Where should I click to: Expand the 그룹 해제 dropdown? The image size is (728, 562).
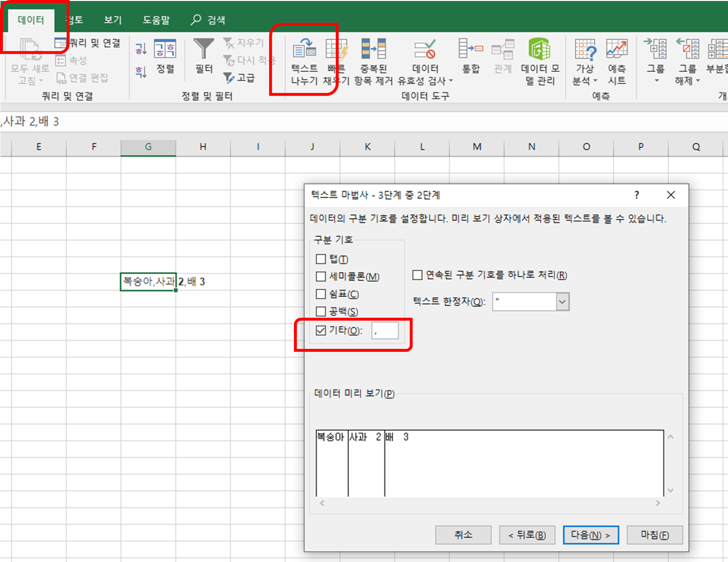coord(698,81)
